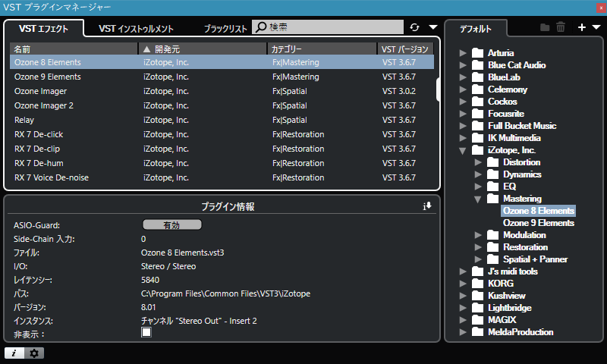Select the RX 7 De-hum row
607x364 pixels.
coord(222,163)
